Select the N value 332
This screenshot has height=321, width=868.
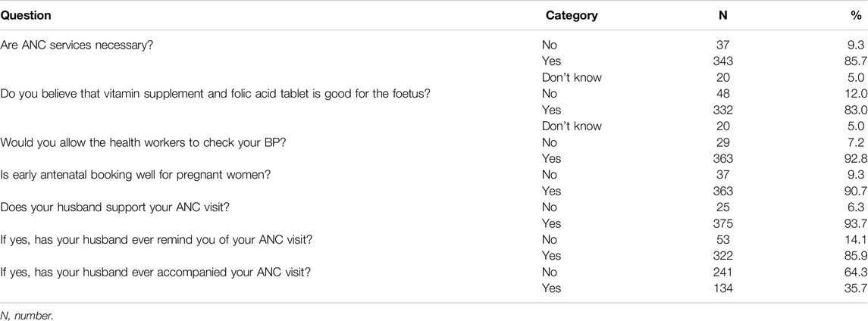722,110
